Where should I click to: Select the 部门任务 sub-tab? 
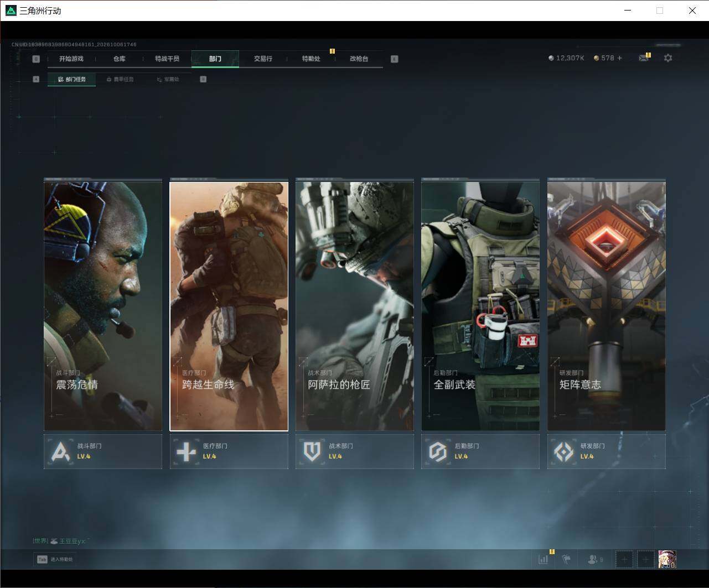pyautogui.click(x=72, y=79)
